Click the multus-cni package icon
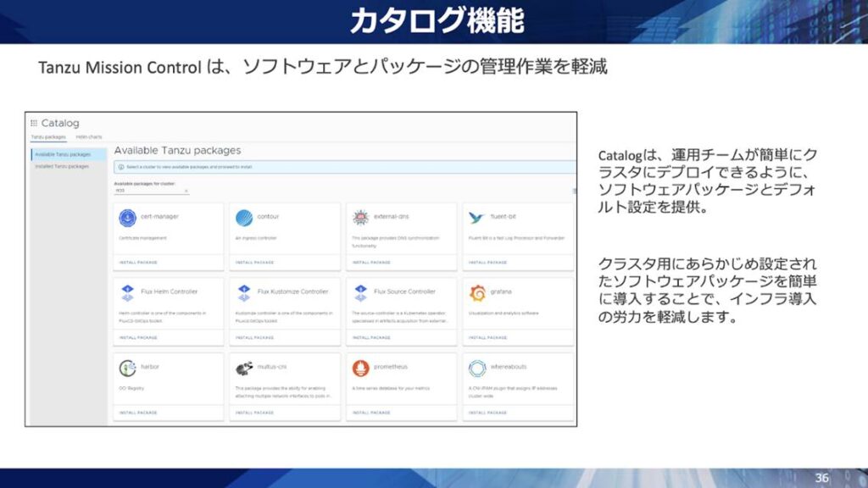The width and height of the screenshot is (868, 488). click(244, 368)
